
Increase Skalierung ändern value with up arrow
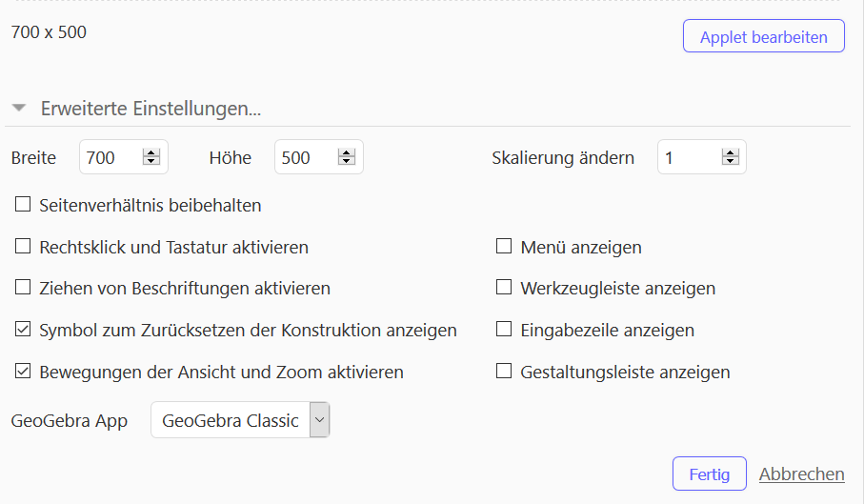730,152
